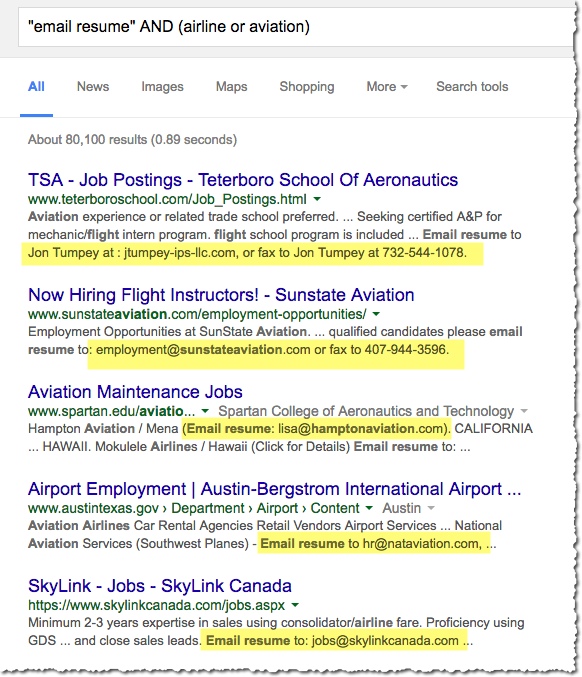
Task: Open Now Hiring Flight Instructors result
Action: click(221, 295)
